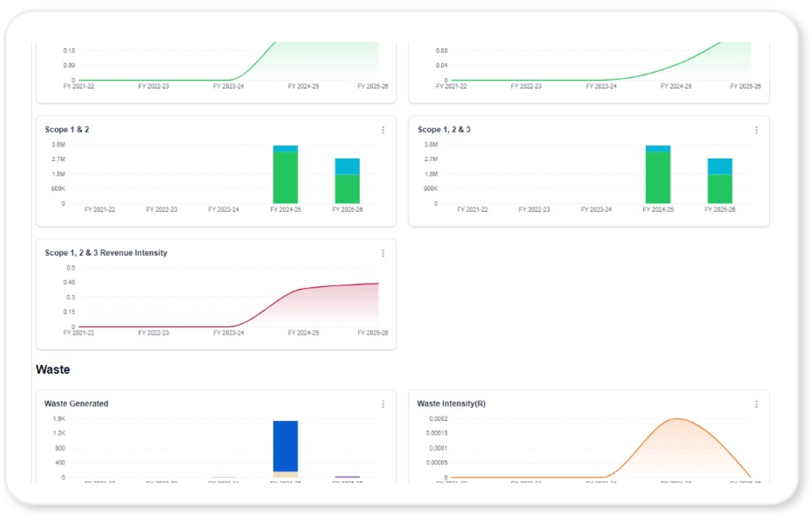The image size is (812, 525).
Task: Click the FY 2025-26 axis label on Scope 1, 2 & 3
Action: click(x=720, y=209)
